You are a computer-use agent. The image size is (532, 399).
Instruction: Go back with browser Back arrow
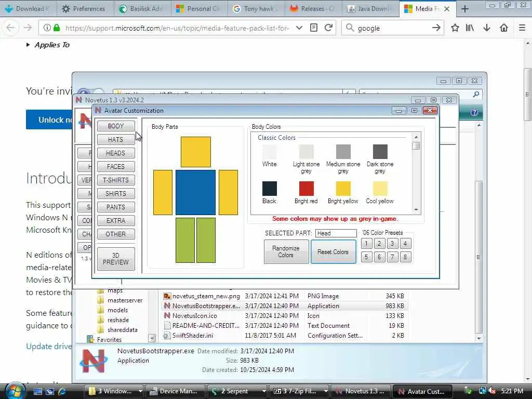point(10,28)
